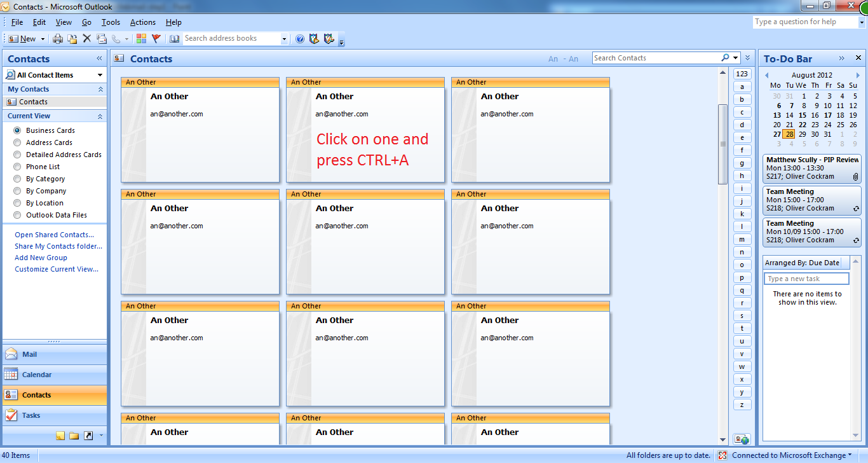This screenshot has height=463, width=868.
Task: Click the Open Shared Contacts link
Action: point(54,235)
